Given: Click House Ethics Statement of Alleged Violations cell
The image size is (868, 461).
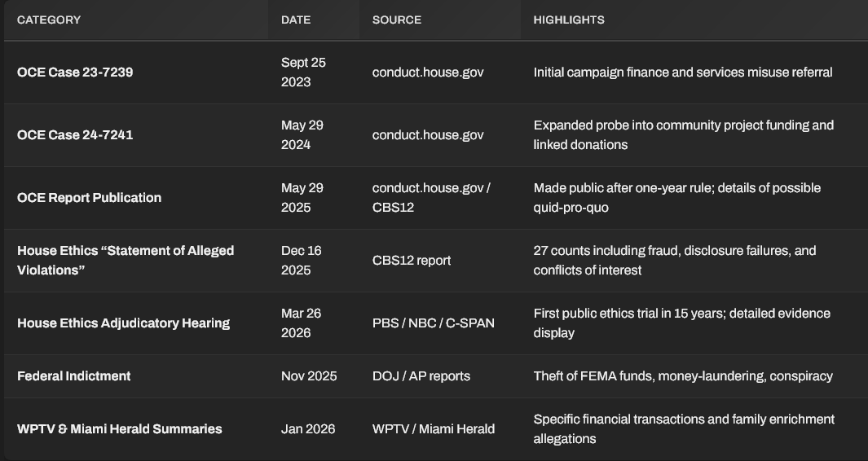Looking at the screenshot, I should pos(126,260).
